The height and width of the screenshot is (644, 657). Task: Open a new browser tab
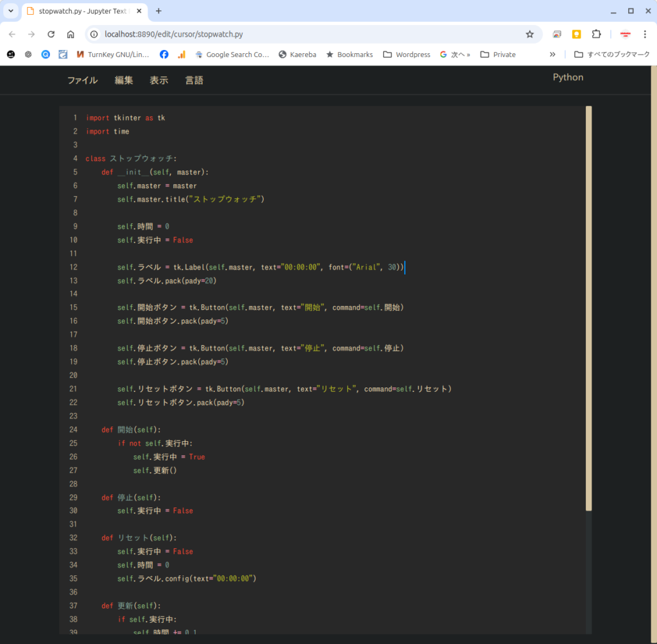(x=158, y=11)
